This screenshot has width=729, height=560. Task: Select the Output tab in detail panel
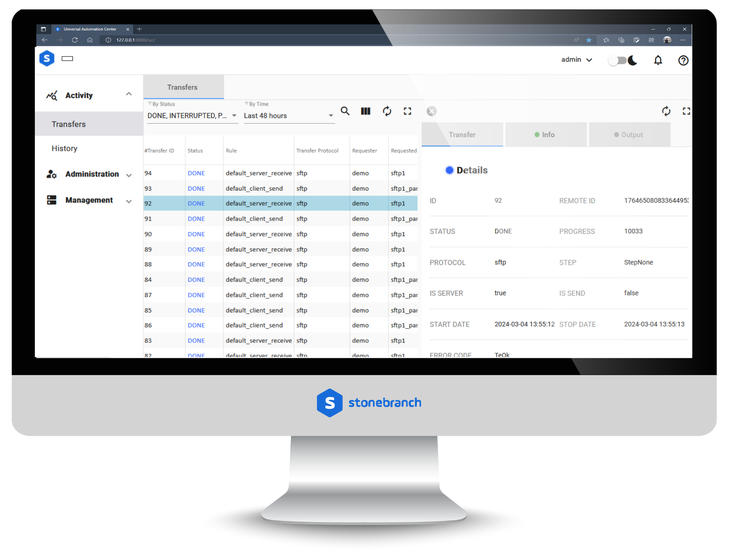(630, 134)
